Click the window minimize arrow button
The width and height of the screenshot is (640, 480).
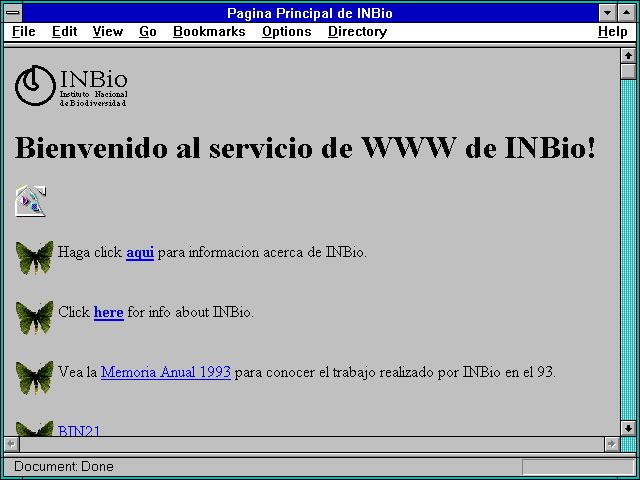click(x=608, y=13)
